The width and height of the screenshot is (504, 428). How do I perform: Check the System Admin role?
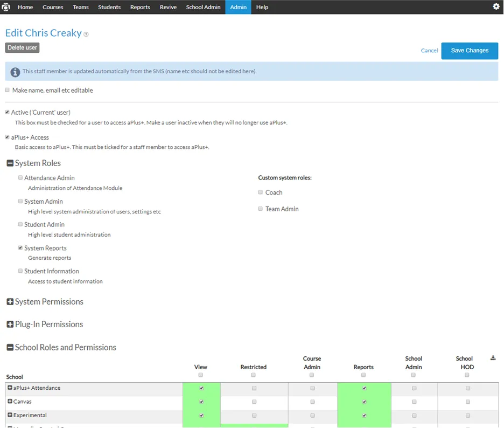pyautogui.click(x=20, y=201)
